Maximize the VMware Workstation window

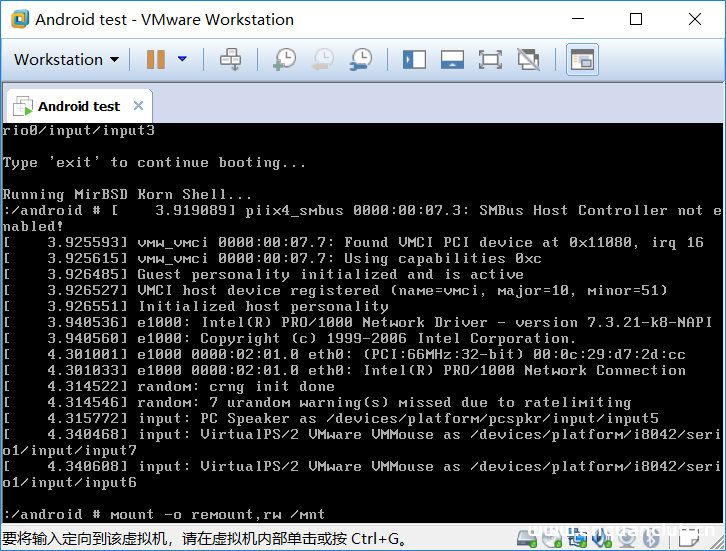click(x=636, y=19)
